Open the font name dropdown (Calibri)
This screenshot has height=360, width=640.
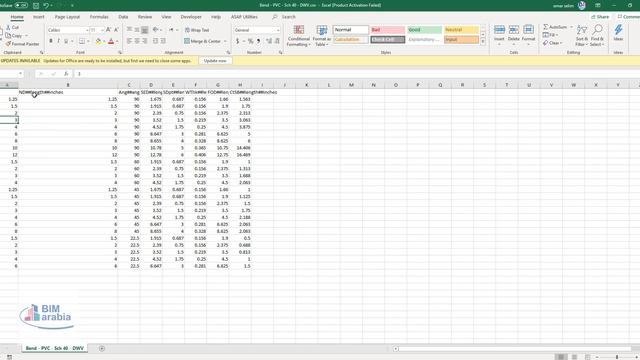point(87,30)
